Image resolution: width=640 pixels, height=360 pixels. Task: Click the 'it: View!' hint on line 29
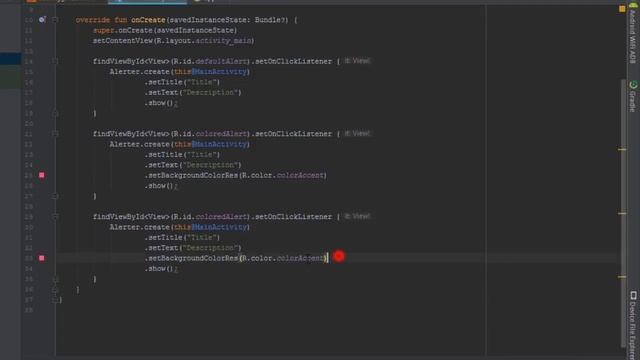point(358,216)
